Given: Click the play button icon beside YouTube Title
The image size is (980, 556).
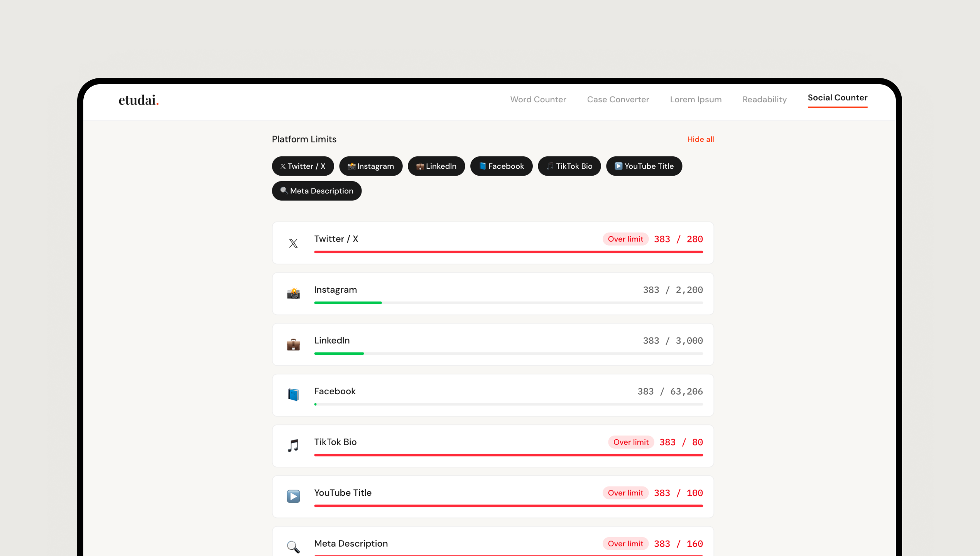Looking at the screenshot, I should pyautogui.click(x=293, y=496).
